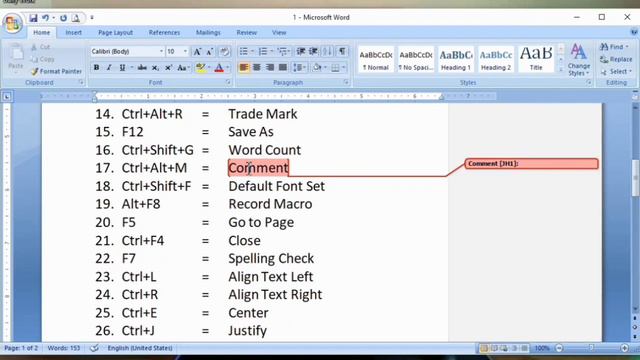Click the Shading paint bucket icon
640x360 pixels.
click(317, 68)
